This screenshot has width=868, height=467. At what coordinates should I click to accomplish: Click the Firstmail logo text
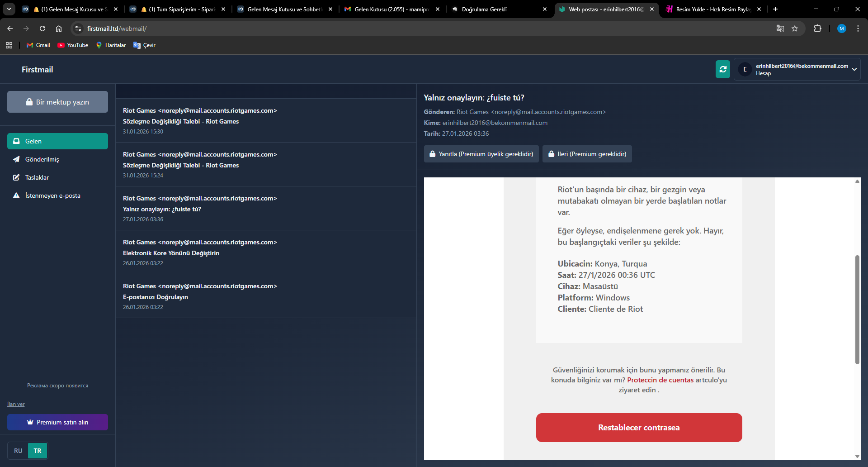coord(38,69)
